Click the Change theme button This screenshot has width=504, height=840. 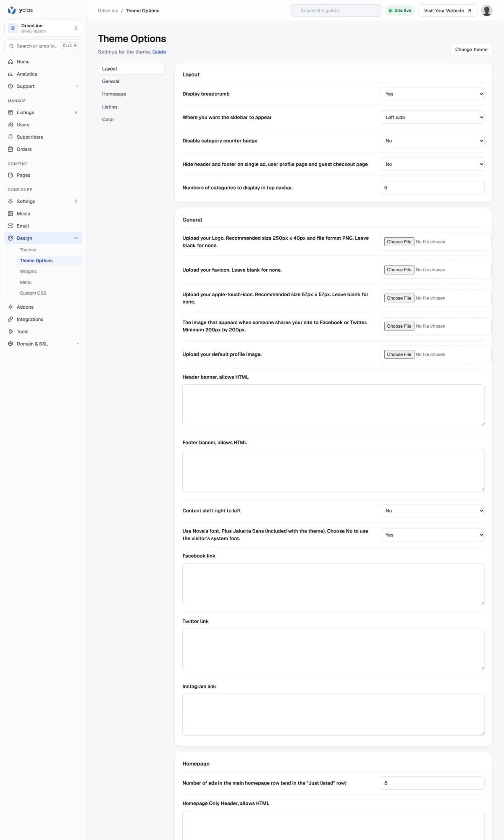pyautogui.click(x=471, y=49)
